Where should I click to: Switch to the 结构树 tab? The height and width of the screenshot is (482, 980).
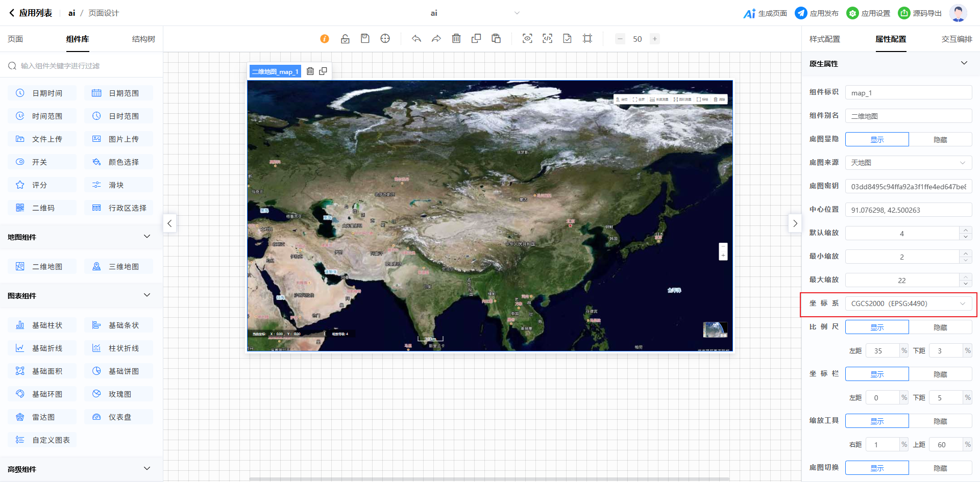click(143, 39)
